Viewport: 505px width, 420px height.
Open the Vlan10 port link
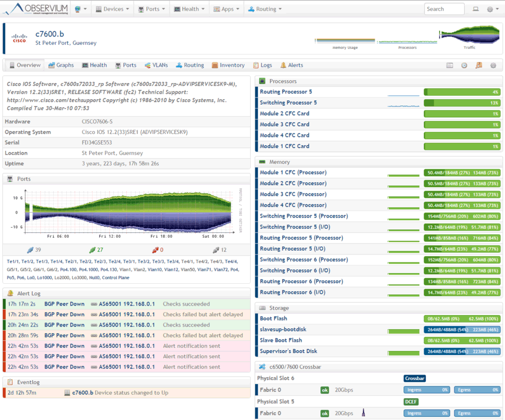point(155,269)
